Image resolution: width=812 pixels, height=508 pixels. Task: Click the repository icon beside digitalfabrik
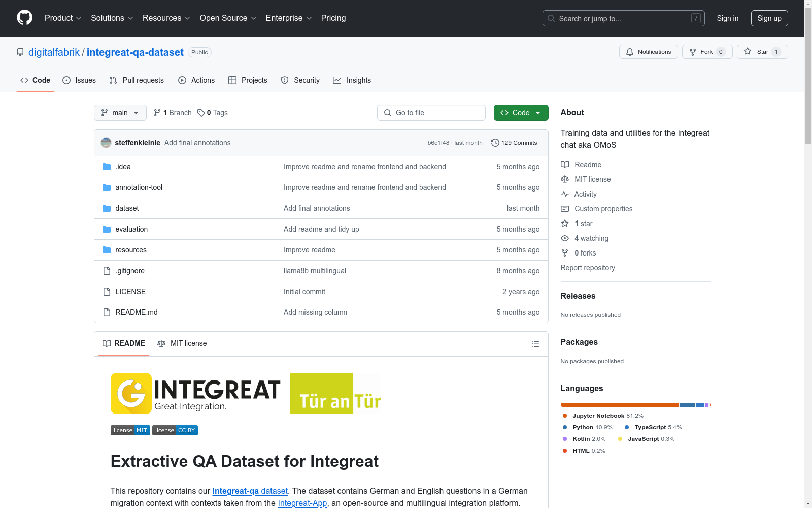coord(20,52)
